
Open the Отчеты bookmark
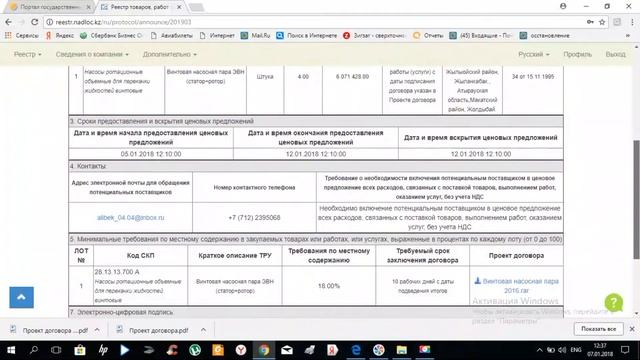coord(428,36)
